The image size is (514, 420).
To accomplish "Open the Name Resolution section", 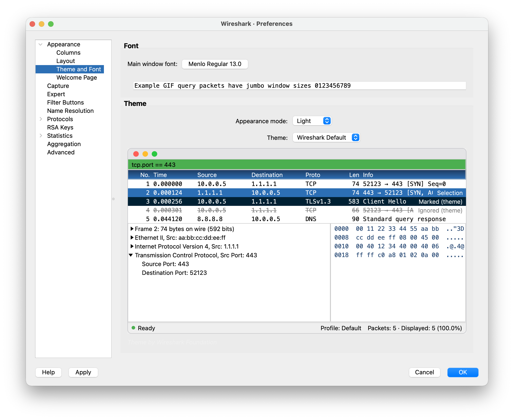I will coord(70,111).
